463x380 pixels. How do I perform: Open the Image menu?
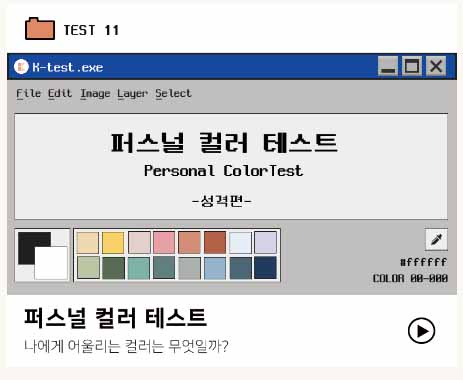95,94
